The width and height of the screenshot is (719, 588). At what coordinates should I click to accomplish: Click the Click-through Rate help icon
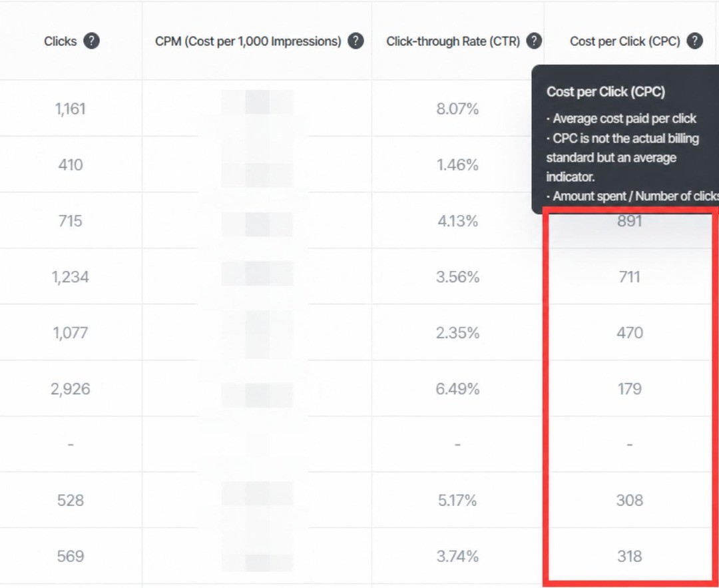[534, 41]
